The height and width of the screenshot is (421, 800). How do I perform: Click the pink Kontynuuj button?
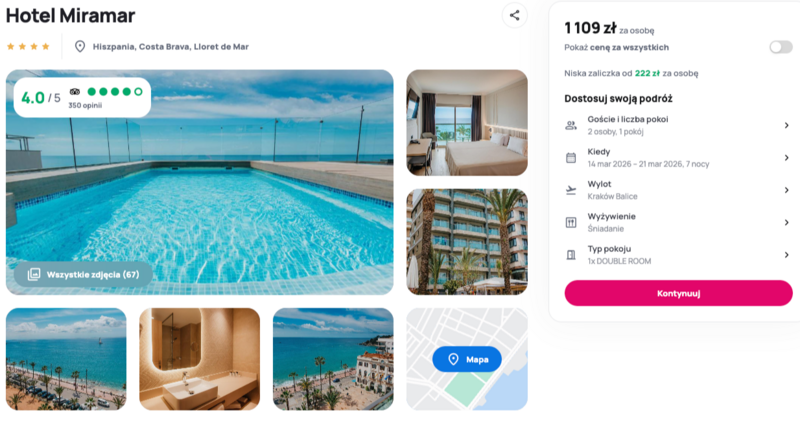tap(678, 293)
